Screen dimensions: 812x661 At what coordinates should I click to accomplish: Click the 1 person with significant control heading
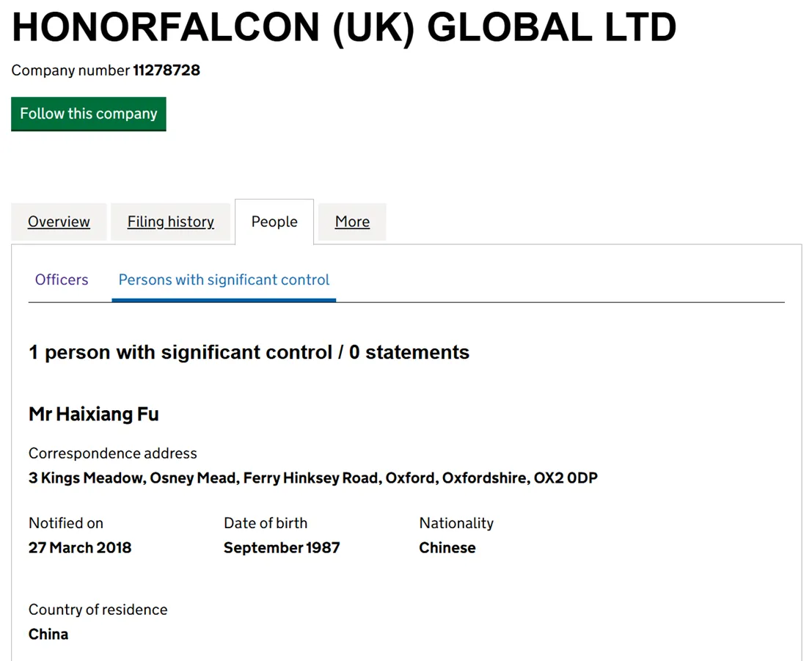[249, 352]
